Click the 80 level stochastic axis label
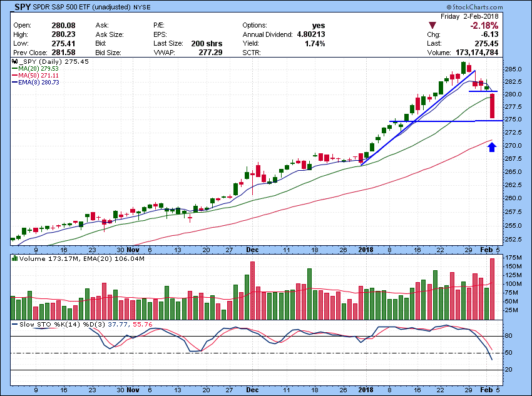This screenshot has width=532, height=396. pos(508,336)
